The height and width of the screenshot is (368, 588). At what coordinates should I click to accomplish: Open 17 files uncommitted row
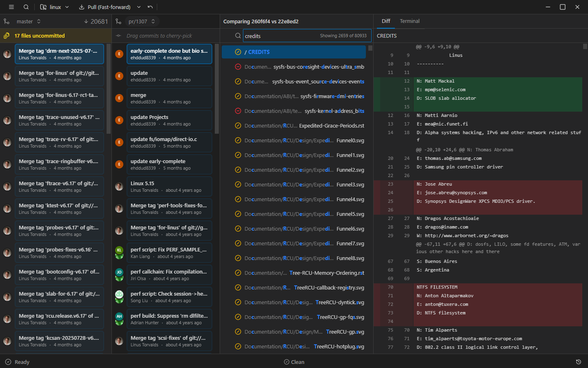coord(40,36)
